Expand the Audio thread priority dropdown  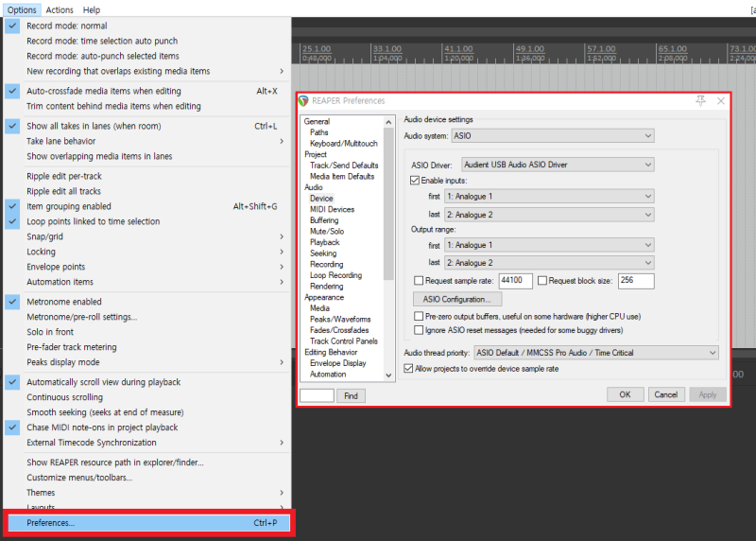pyautogui.click(x=596, y=353)
